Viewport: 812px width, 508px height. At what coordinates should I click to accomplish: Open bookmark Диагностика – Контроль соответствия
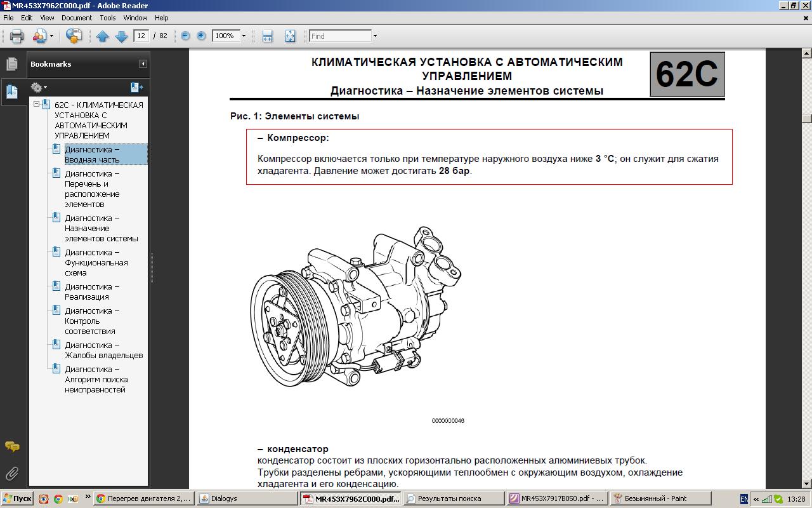click(92, 321)
